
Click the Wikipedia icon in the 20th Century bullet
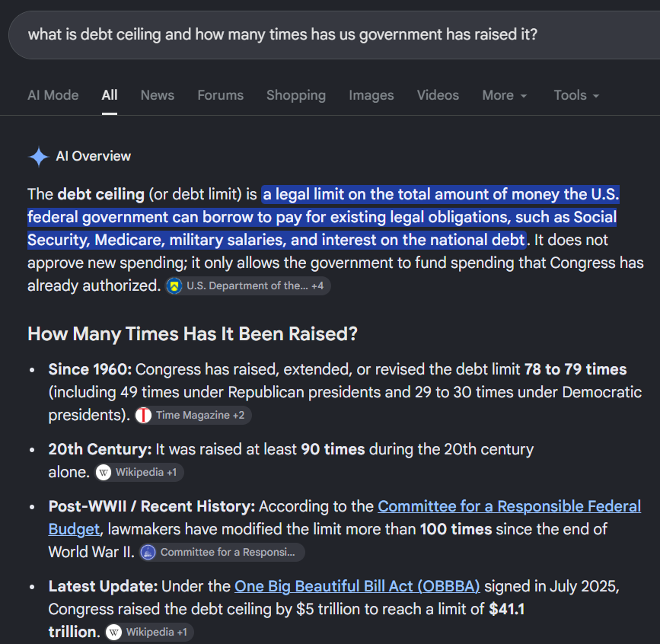click(104, 472)
